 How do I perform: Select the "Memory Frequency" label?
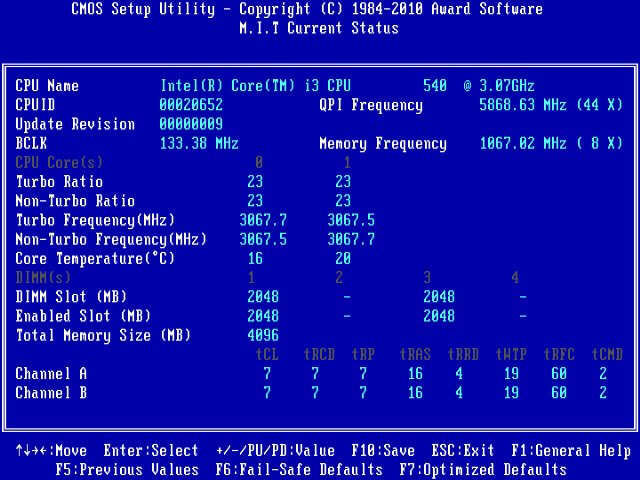[x=383, y=144]
